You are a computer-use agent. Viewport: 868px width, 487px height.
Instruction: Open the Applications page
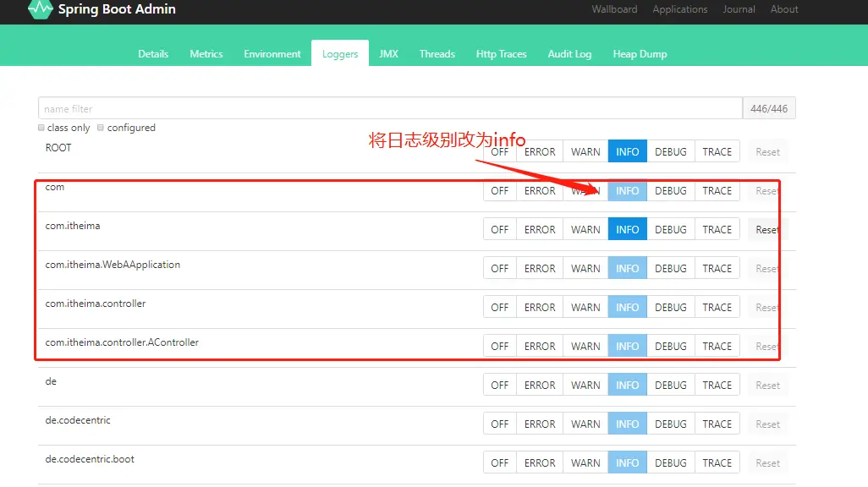[680, 9]
